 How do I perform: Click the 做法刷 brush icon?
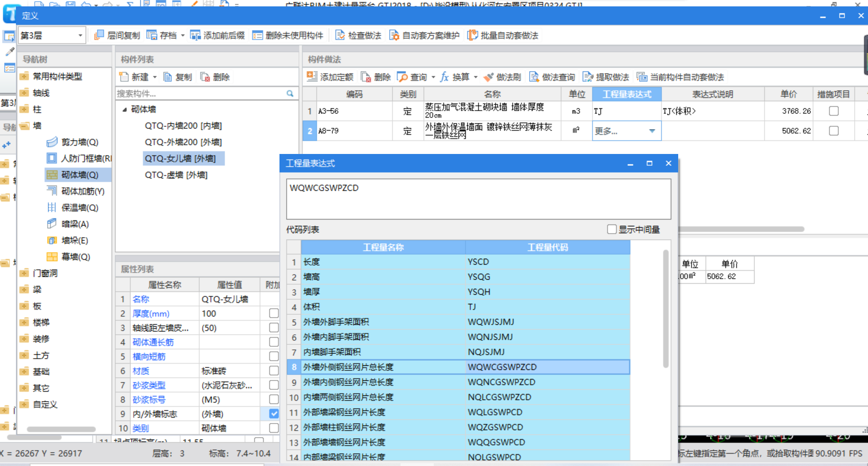[488, 77]
